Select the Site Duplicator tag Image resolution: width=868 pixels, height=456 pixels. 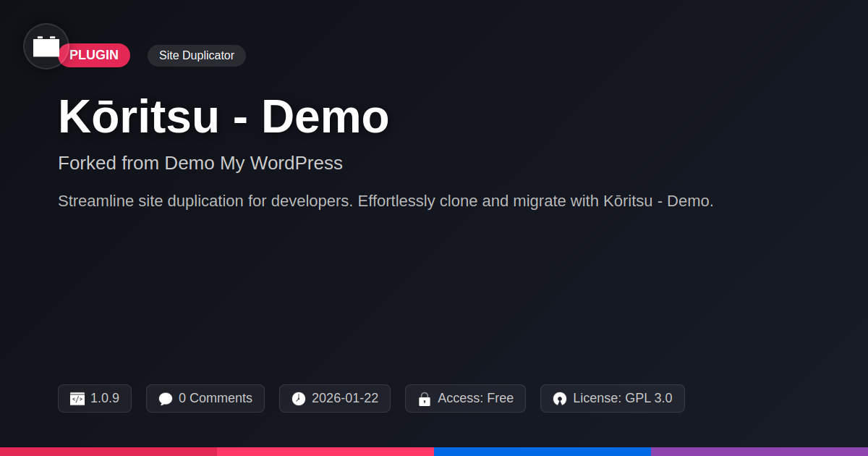click(197, 56)
